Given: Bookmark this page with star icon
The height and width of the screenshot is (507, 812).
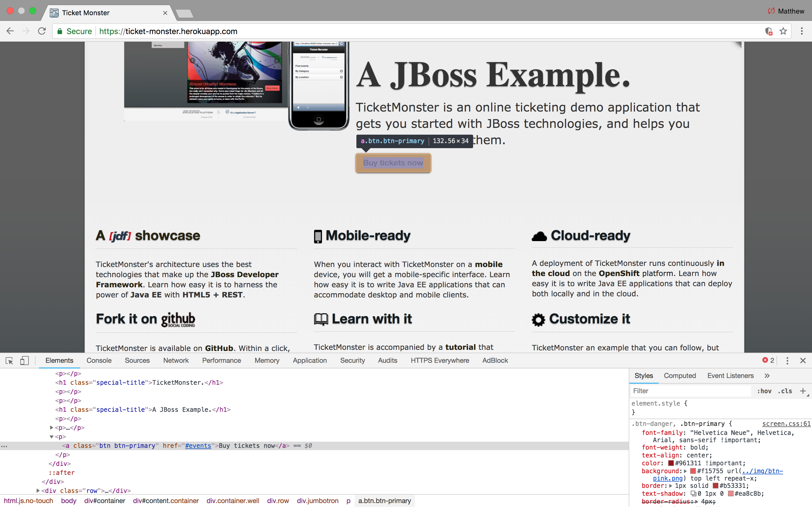Looking at the screenshot, I should (783, 31).
